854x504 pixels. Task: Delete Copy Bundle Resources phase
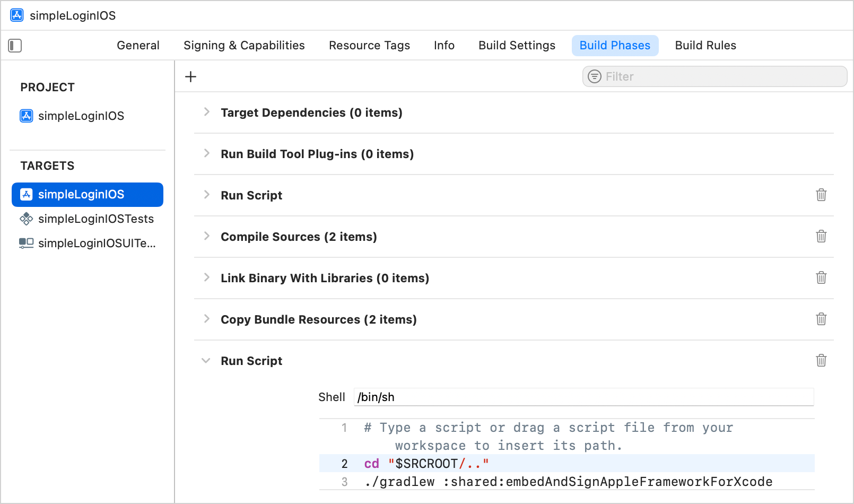pos(821,319)
